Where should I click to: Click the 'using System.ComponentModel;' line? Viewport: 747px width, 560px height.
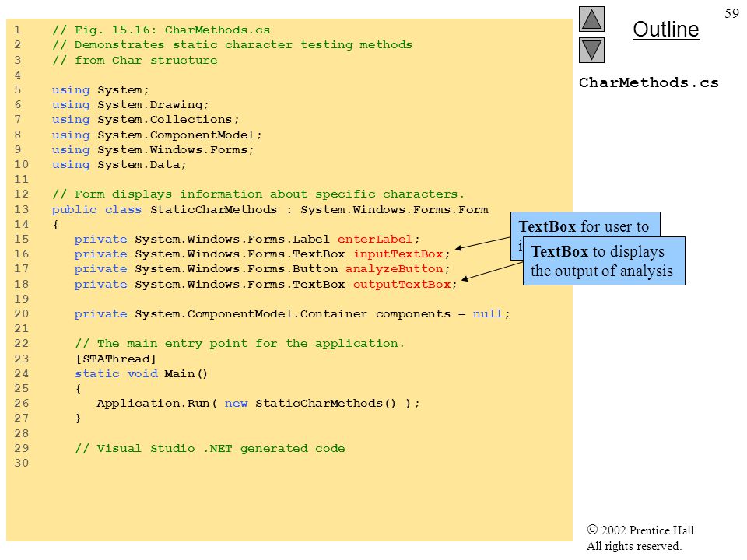156,135
